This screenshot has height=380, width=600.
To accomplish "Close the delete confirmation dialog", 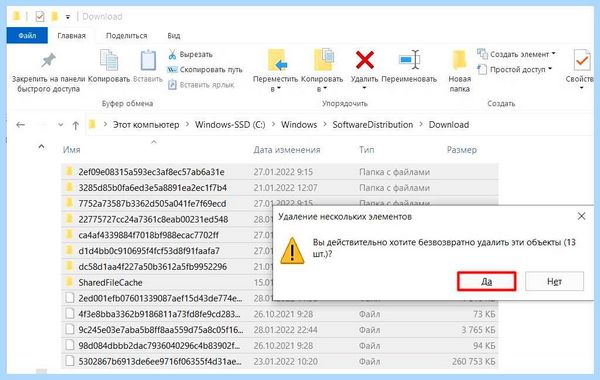I will [581, 216].
